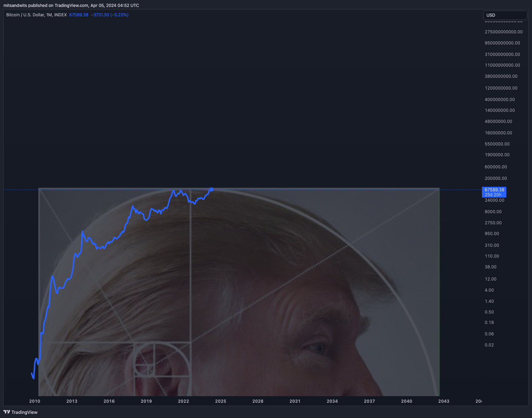The width and height of the screenshot is (532, 418).
Task: Click the 2019 label on time axis
Action: coord(146,401)
